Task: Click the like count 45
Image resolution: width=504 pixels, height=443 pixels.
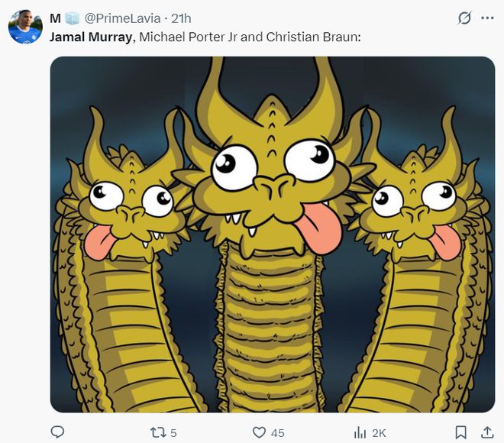Action: coord(277,433)
